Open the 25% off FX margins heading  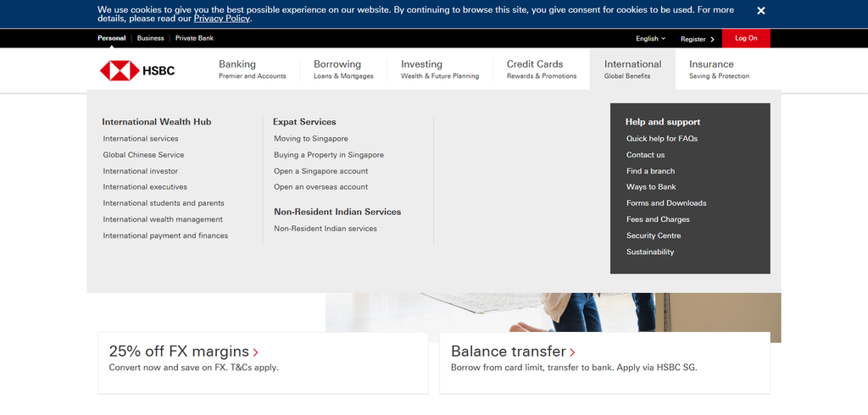click(179, 351)
